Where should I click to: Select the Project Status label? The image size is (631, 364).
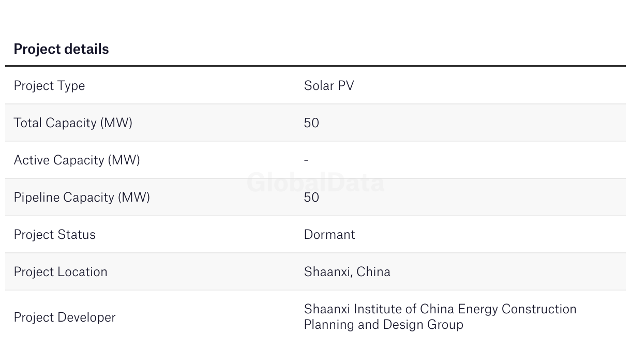tap(54, 235)
